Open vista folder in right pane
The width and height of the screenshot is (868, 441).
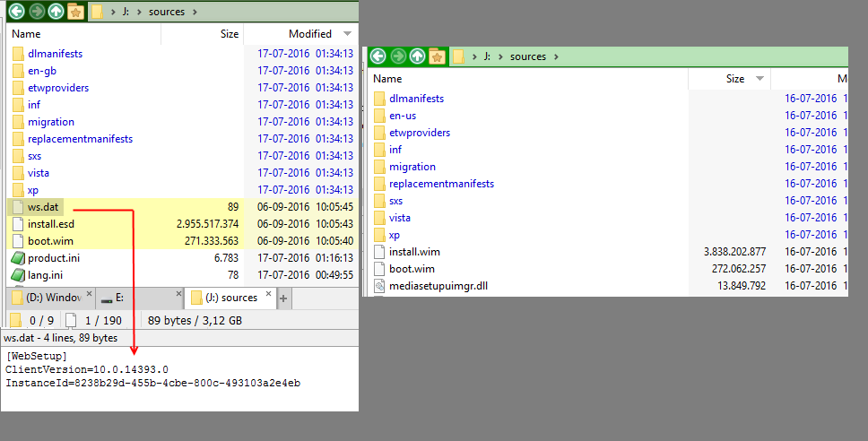400,218
